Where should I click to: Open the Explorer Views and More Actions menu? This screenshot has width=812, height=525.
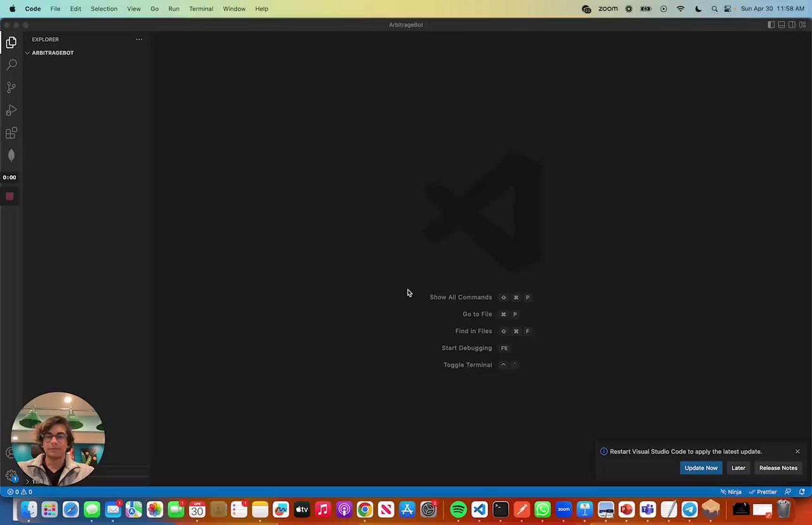(139, 39)
